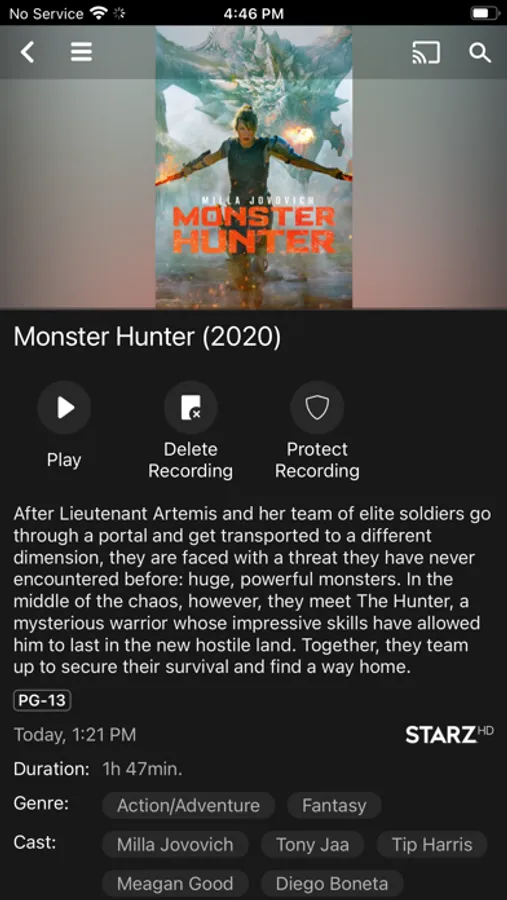Viewport: 507px width, 900px height.
Task: Select the Action/Adventure genre tag
Action: click(x=188, y=805)
